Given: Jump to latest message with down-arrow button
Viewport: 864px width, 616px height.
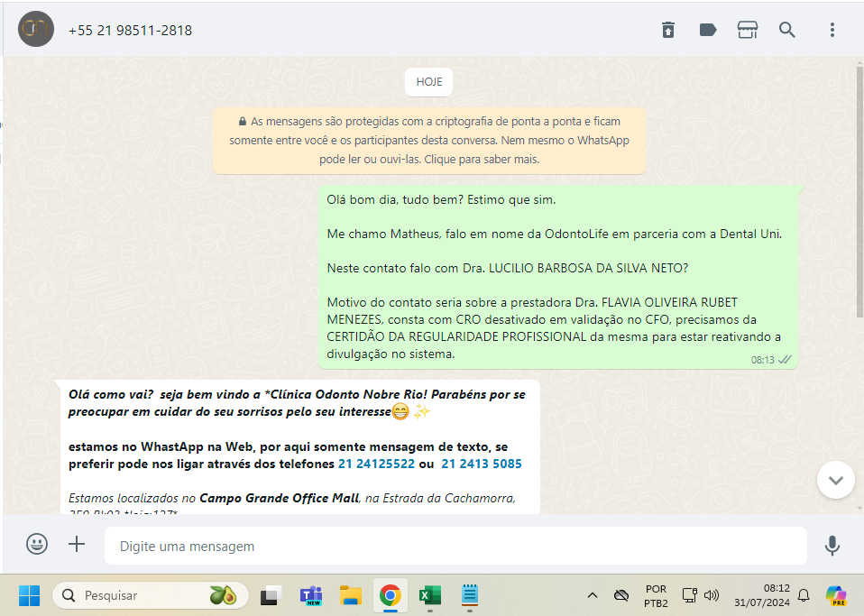Looking at the screenshot, I should point(835,480).
